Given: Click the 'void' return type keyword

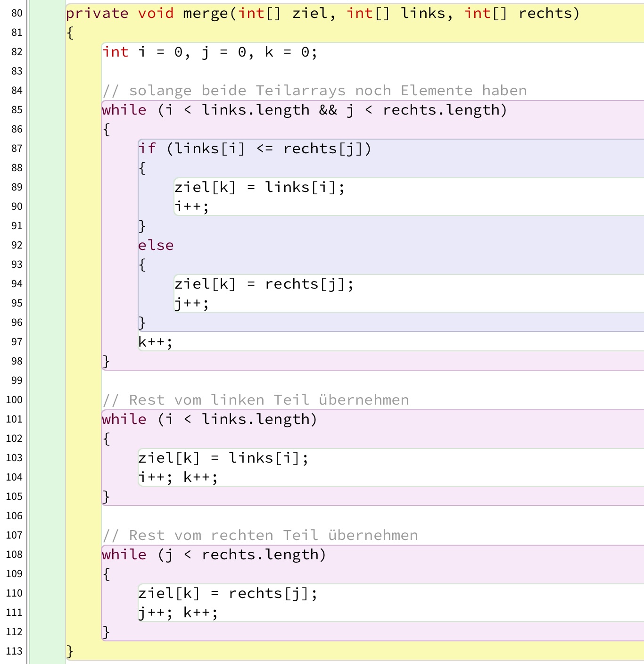Looking at the screenshot, I should (156, 13).
